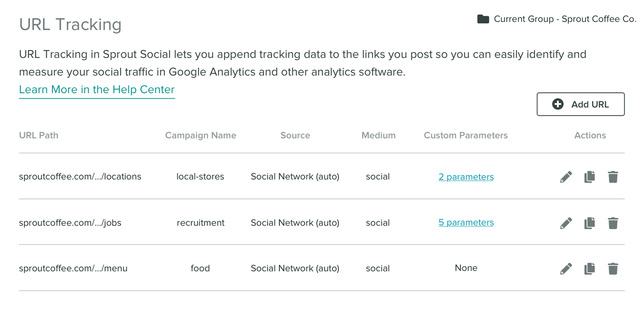Screen dimensions: 644x316
Task: Click the Current Group folder icon
Action: click(483, 19)
